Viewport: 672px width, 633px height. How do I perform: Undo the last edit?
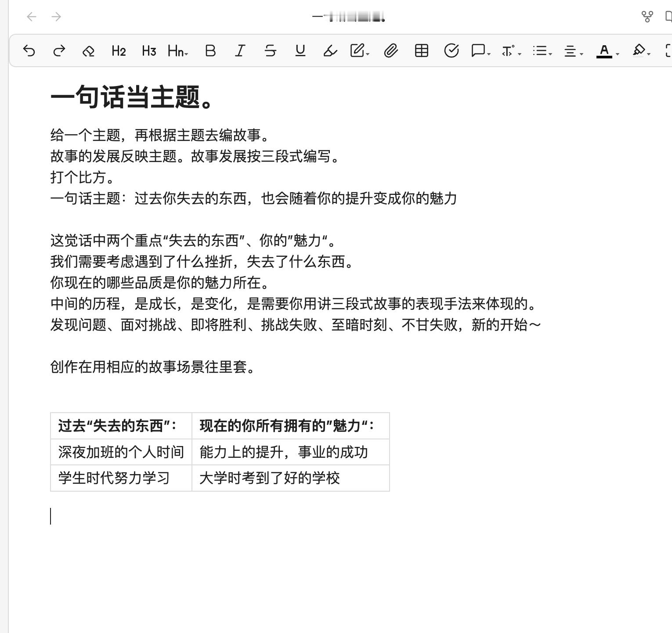pos(29,51)
